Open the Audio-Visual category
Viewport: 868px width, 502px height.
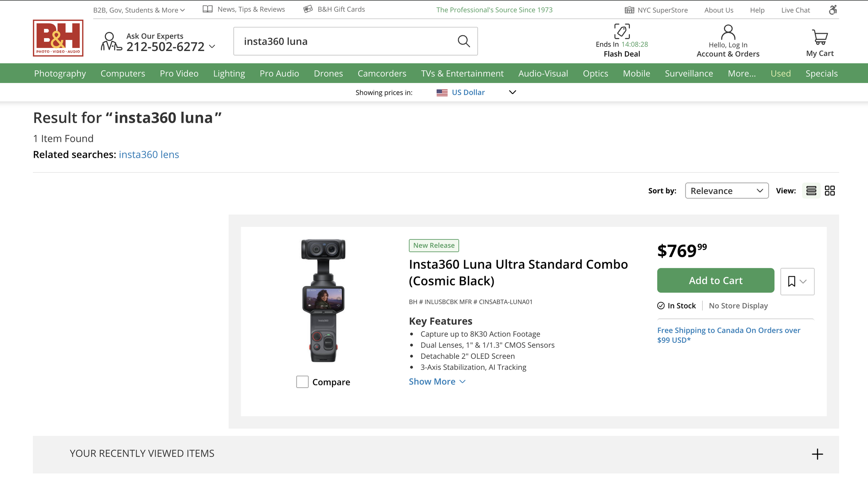point(543,74)
